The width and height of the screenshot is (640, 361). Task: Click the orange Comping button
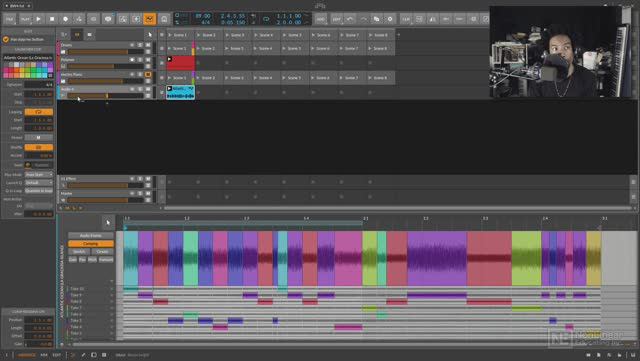pos(91,244)
